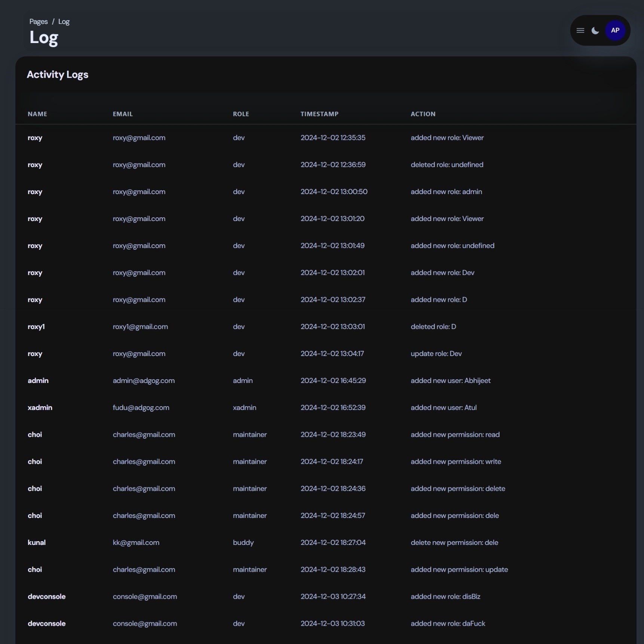This screenshot has width=644, height=644.
Task: Click the ROLE column header
Action: (x=241, y=114)
